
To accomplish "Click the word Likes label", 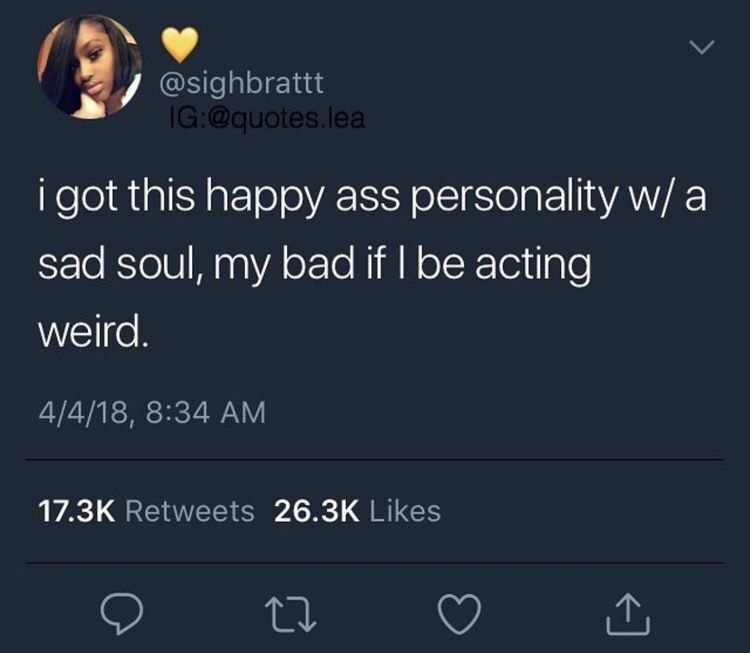I will pos(405,511).
